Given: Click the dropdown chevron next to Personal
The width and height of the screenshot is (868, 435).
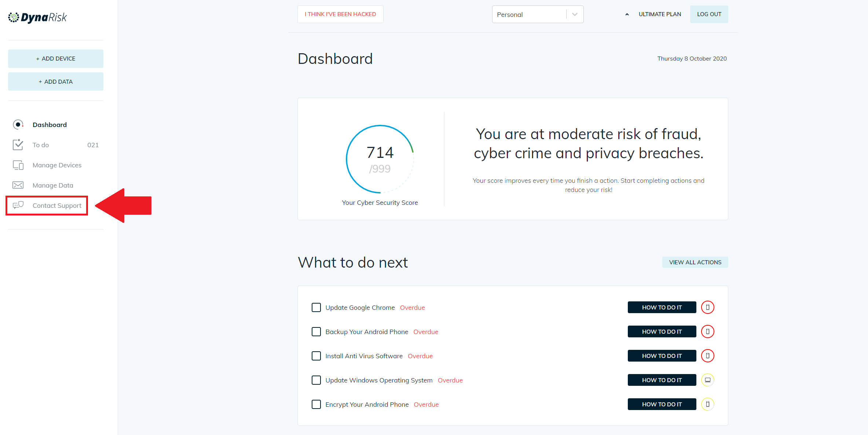Looking at the screenshot, I should [x=575, y=14].
